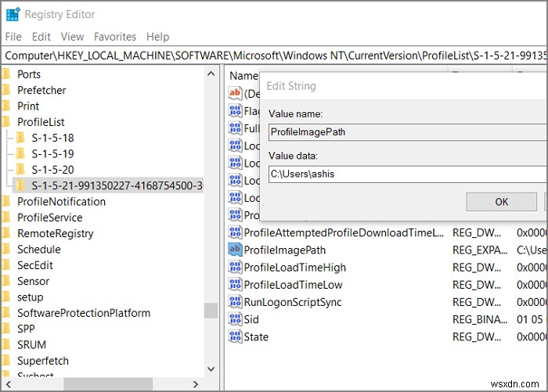This screenshot has width=548, height=392.
Task: Click the State DWORD value icon
Action: coord(235,336)
